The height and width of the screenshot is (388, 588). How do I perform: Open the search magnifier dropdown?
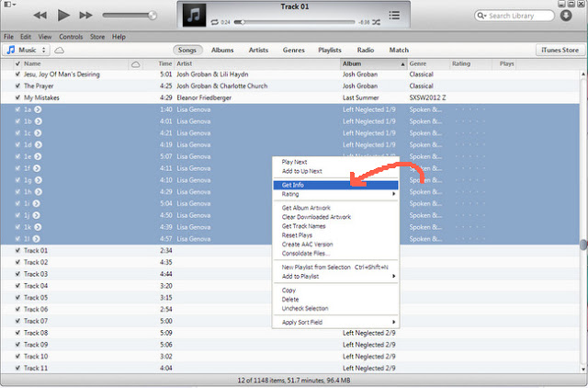pos(481,16)
